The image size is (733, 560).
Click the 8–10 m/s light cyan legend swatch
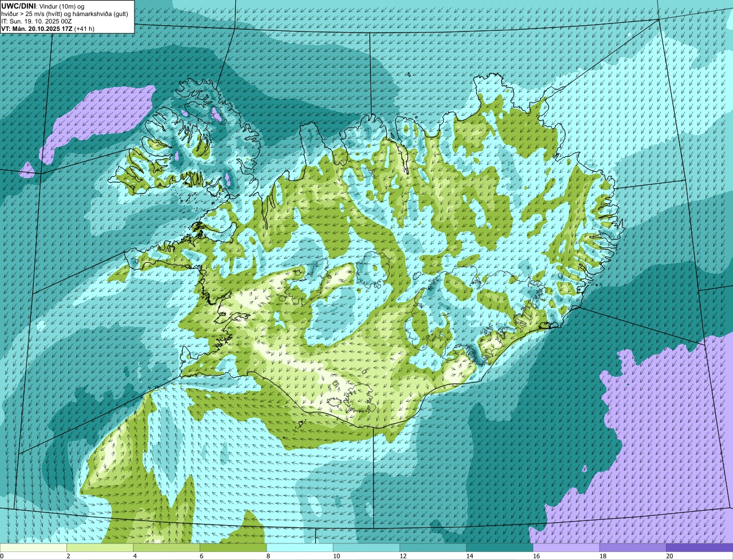point(299,547)
